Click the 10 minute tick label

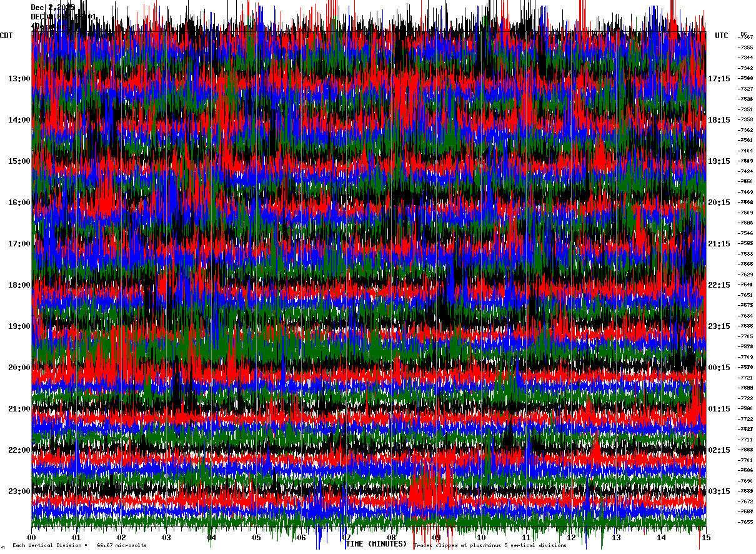(x=482, y=537)
